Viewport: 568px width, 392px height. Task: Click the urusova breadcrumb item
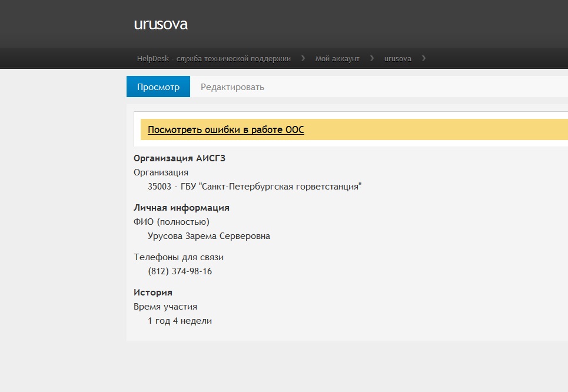coord(398,58)
